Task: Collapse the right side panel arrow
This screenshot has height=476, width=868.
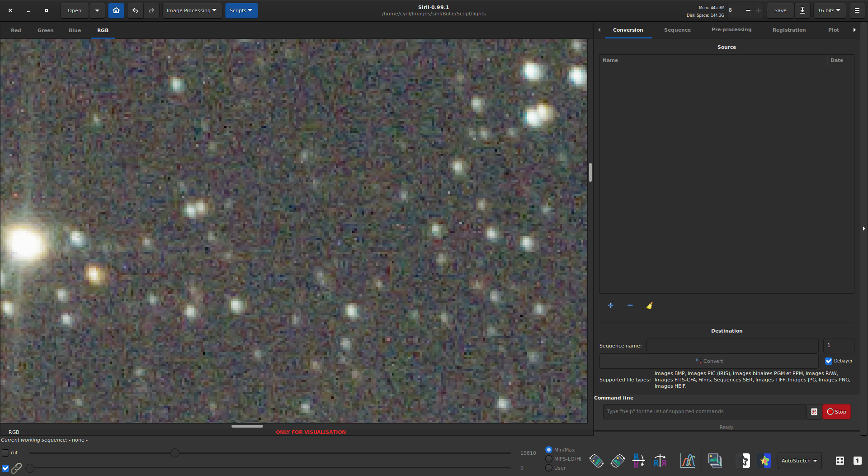Action: (x=863, y=228)
